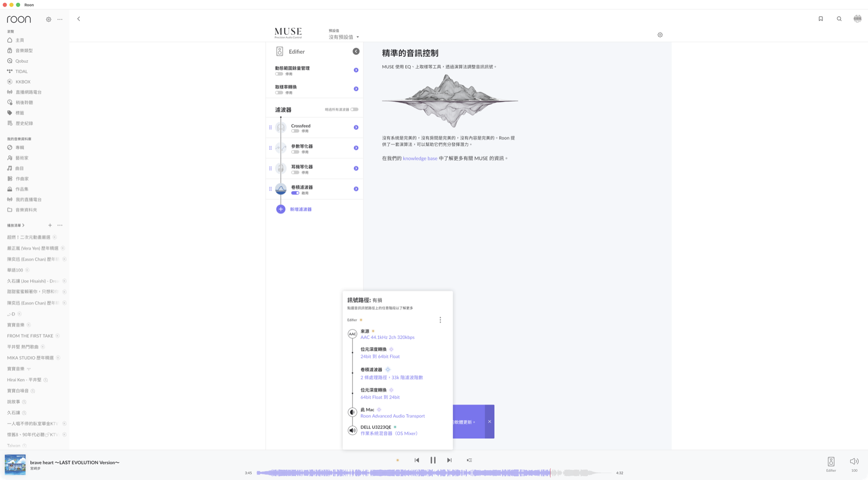This screenshot has height=480, width=868.
Task: Select the Crossfeed filter icon
Action: coord(281,128)
